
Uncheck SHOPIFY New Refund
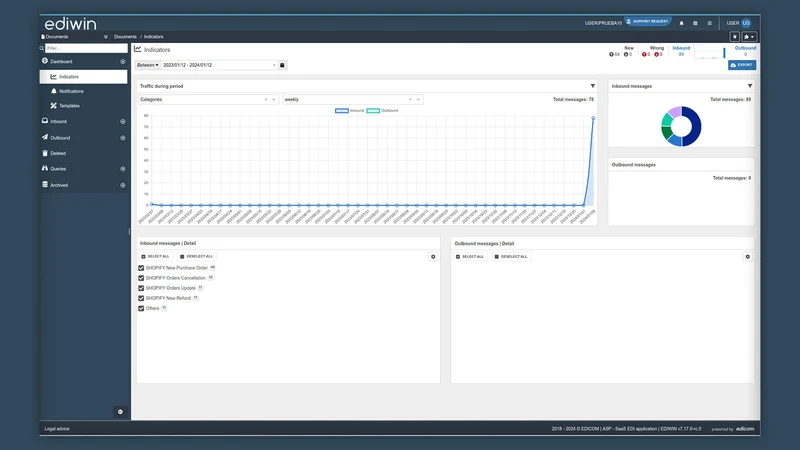[141, 298]
